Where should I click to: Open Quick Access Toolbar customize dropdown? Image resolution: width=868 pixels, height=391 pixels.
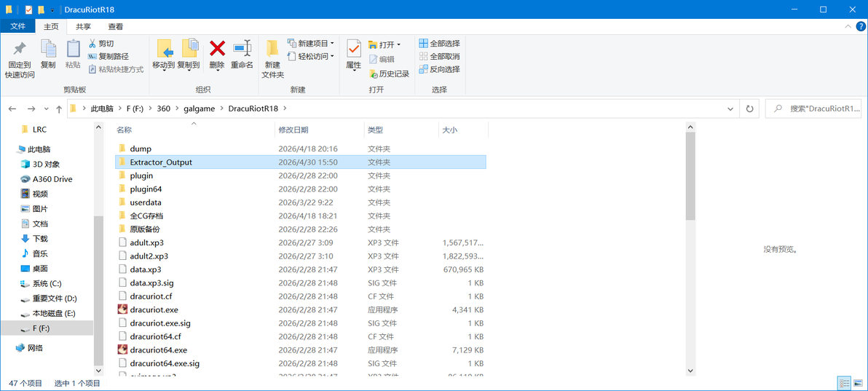[52, 10]
